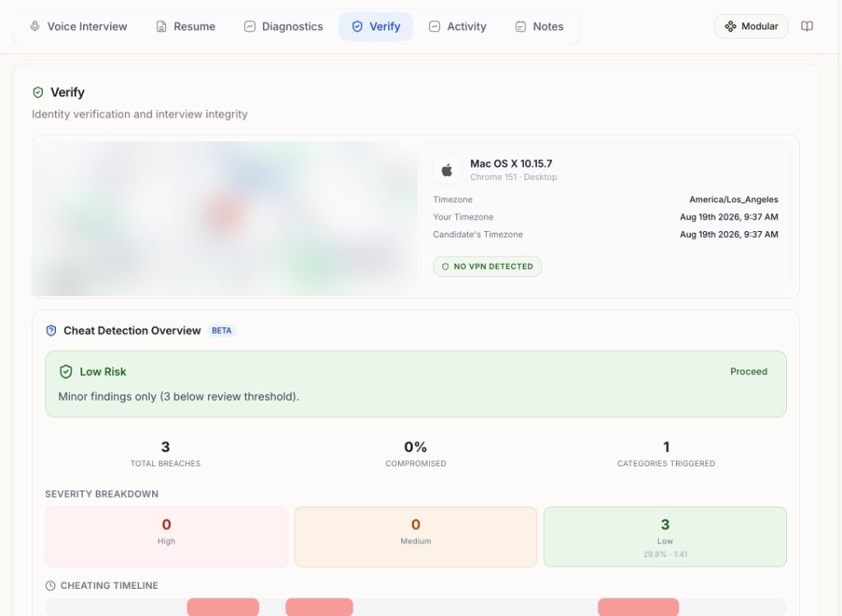Click the High severity card
The image size is (842, 616).
pos(166,536)
